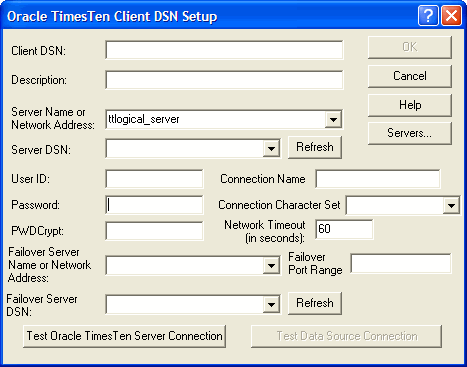This screenshot has height=367, width=467.
Task: Focus the Description text field
Action: pos(224,80)
